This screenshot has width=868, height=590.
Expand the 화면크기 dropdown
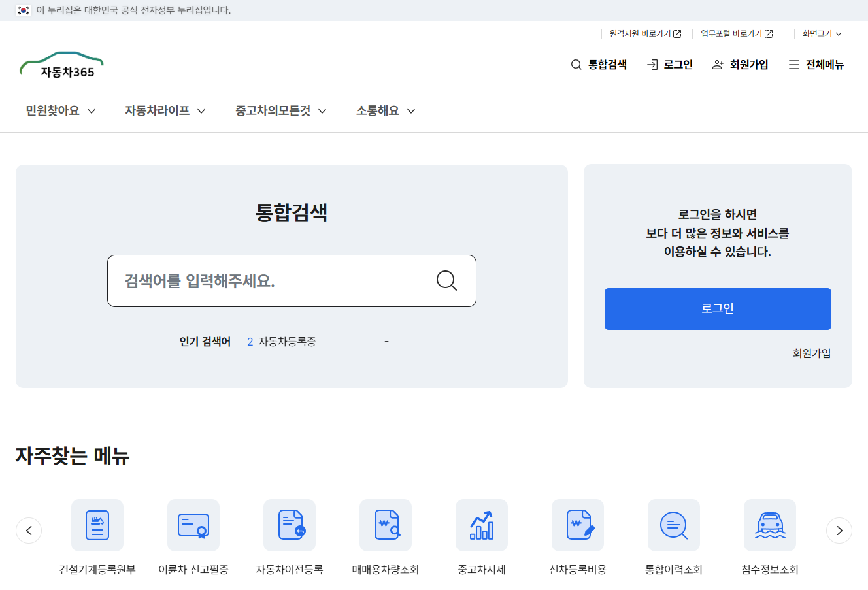pyautogui.click(x=822, y=33)
